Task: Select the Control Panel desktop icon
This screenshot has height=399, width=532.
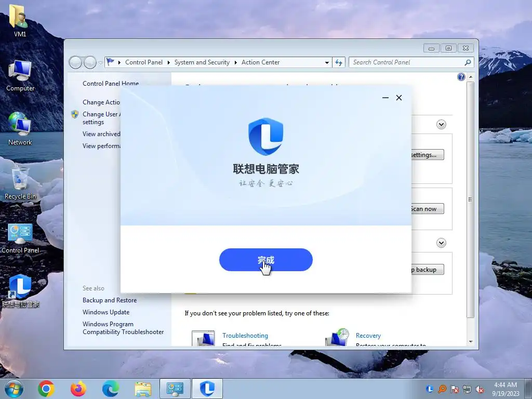Action: coord(20,238)
